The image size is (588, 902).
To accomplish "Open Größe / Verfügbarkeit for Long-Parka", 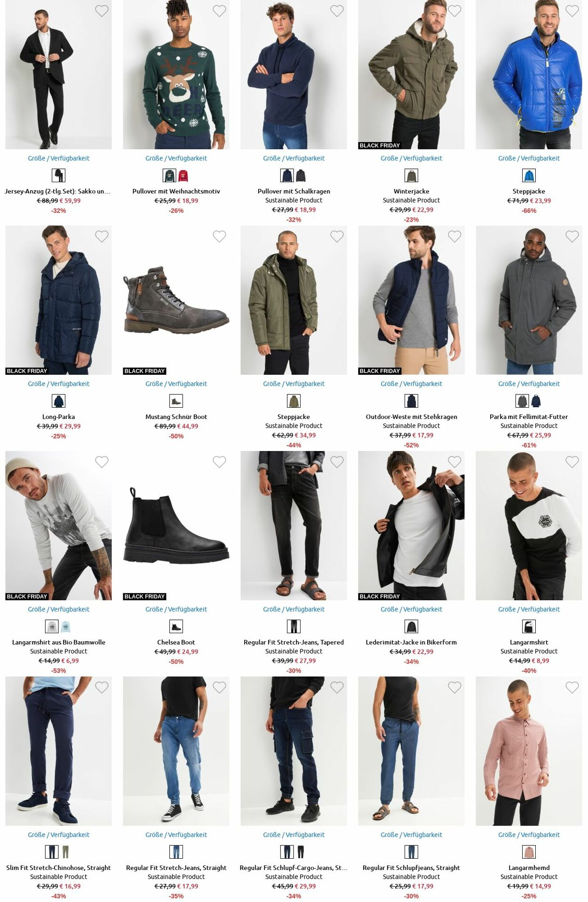I will pyautogui.click(x=58, y=384).
